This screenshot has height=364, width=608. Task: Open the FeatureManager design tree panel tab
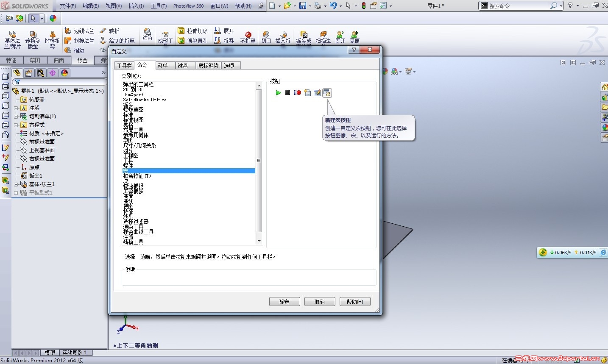click(x=17, y=73)
